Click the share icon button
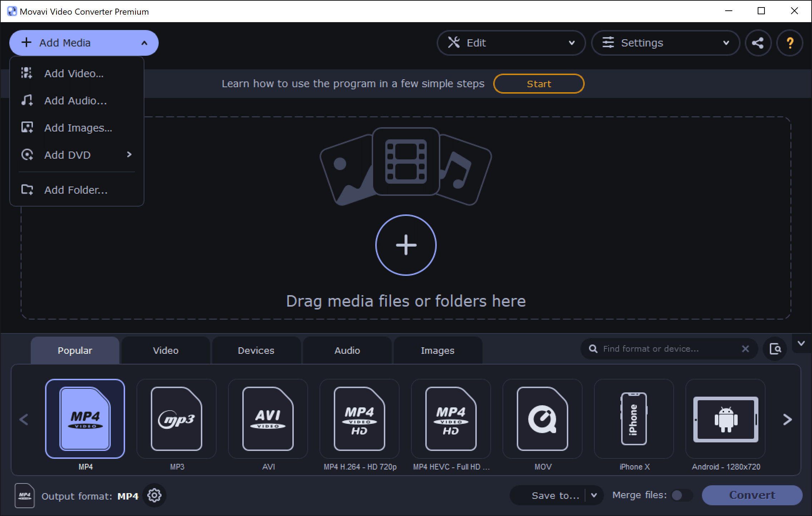This screenshot has height=516, width=812. [758, 43]
